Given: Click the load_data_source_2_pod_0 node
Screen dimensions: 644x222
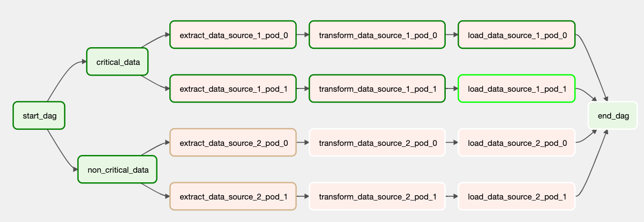Looking at the screenshot, I should (516, 143).
